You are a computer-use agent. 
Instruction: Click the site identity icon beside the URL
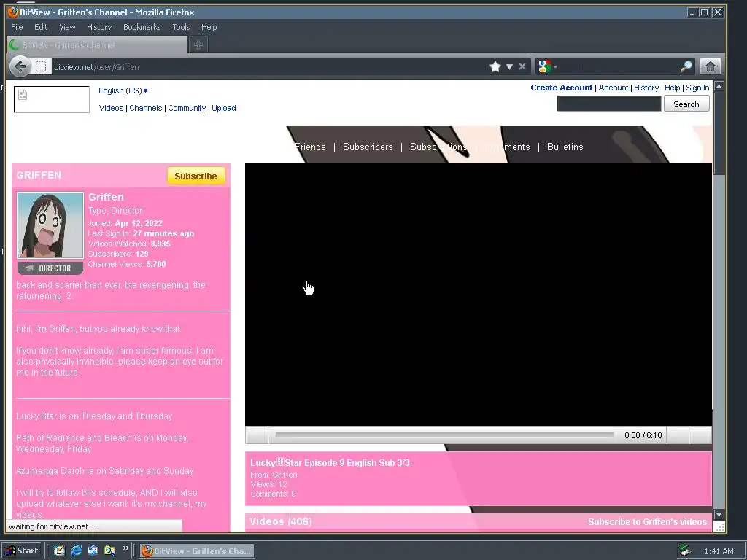tap(41, 66)
